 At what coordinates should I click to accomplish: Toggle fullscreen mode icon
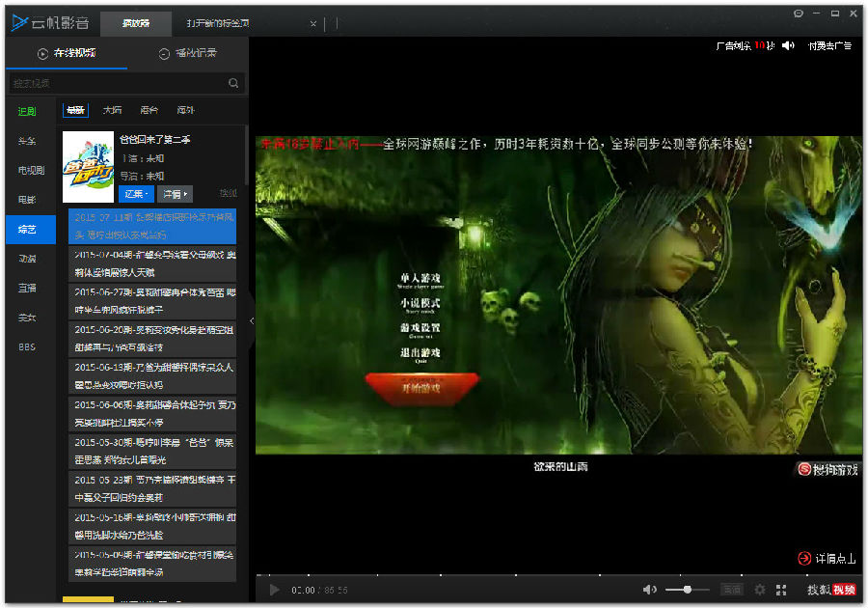pyautogui.click(x=781, y=591)
